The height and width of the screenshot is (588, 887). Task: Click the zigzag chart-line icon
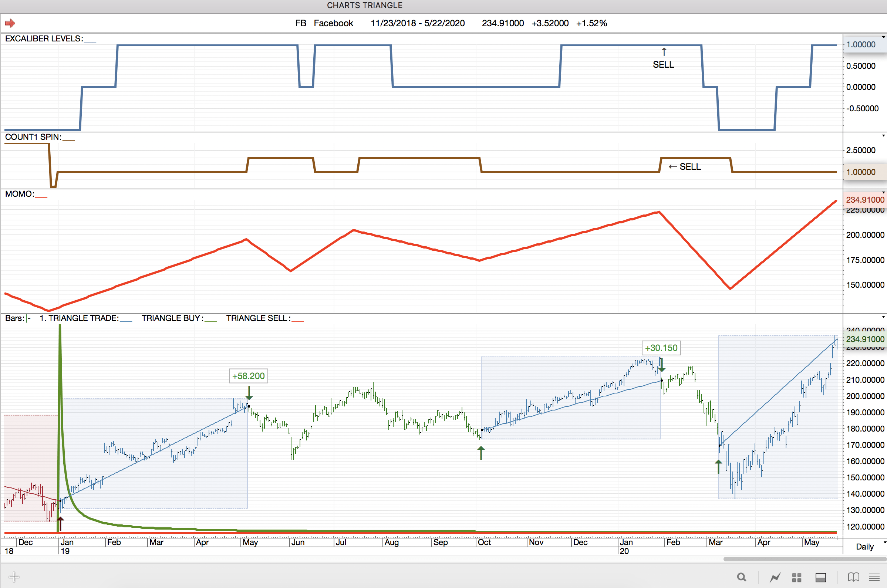[775, 577]
